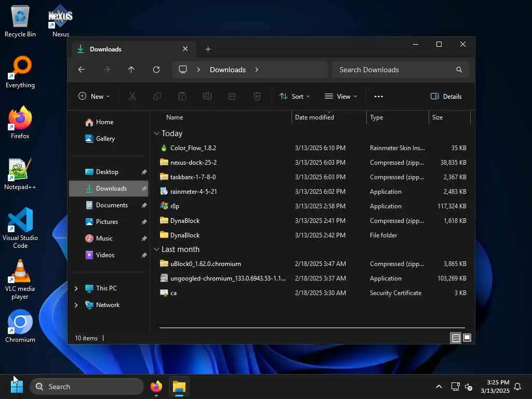
Task: Select the uBlock0_1.62.0.chromium file
Action: point(312,264)
